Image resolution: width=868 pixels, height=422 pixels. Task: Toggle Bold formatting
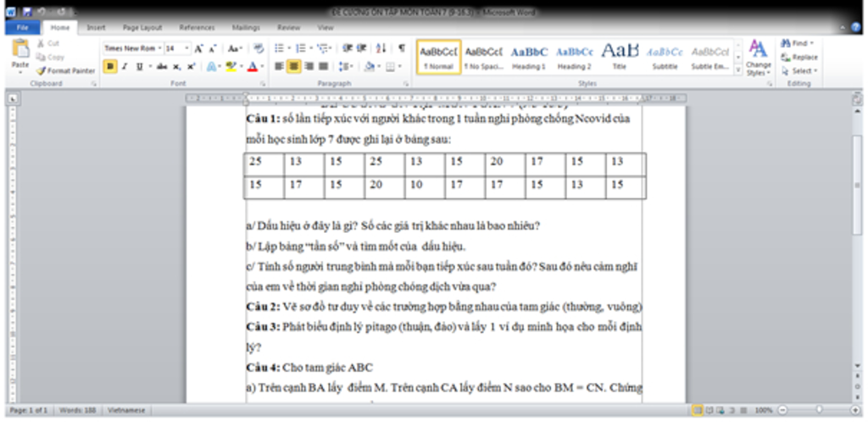tap(109, 66)
